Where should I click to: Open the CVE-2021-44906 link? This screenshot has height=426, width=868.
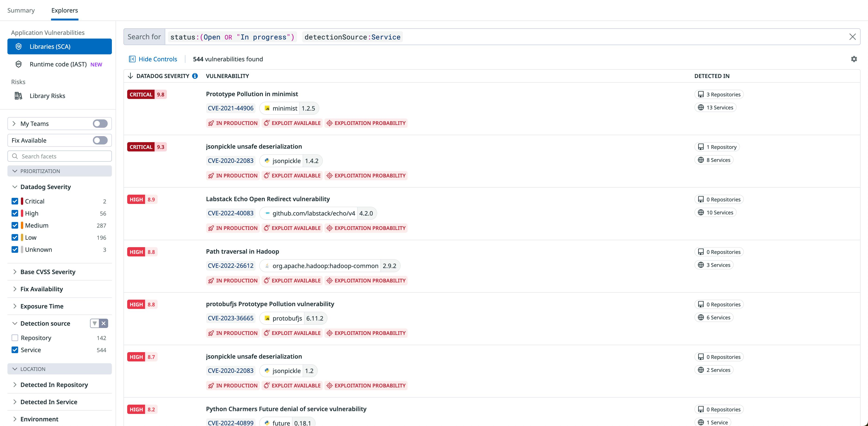(x=230, y=108)
